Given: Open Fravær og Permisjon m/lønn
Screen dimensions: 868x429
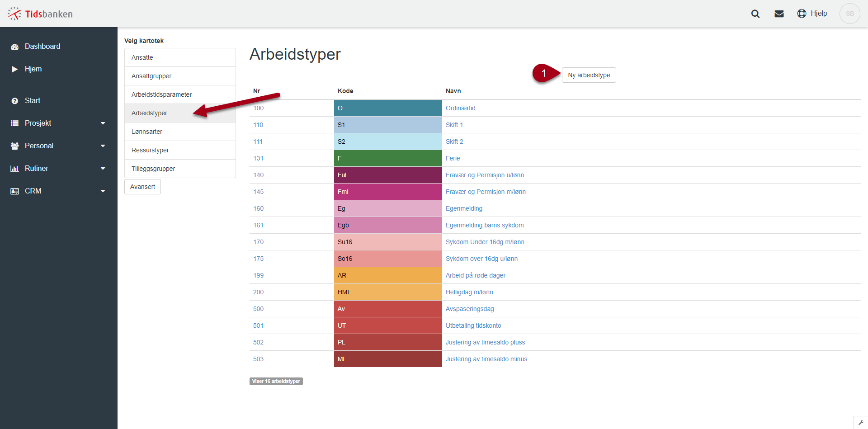Looking at the screenshot, I should click(486, 192).
